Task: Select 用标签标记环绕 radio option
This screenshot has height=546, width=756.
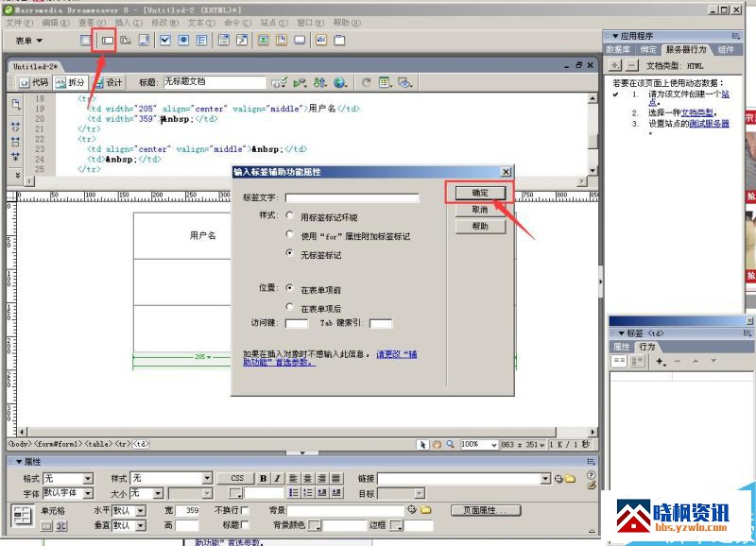Action: click(x=290, y=215)
